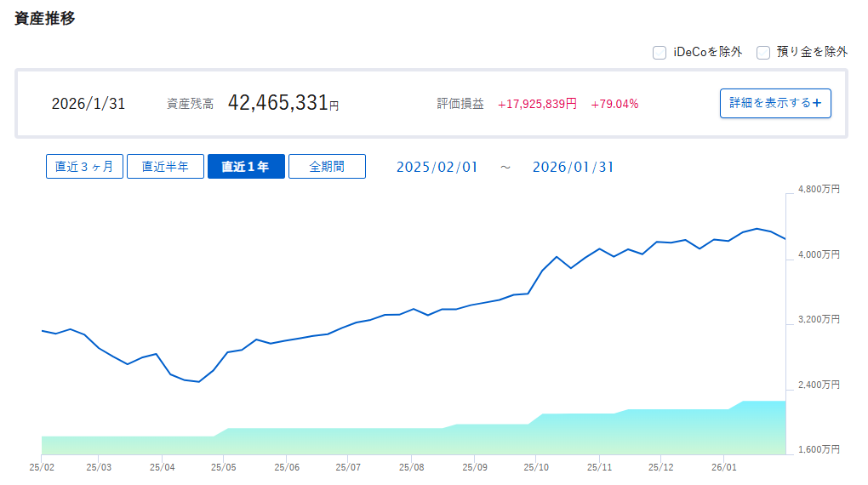The width and height of the screenshot is (868, 485).
Task: Click the end date 2026/01/31
Action: (573, 167)
